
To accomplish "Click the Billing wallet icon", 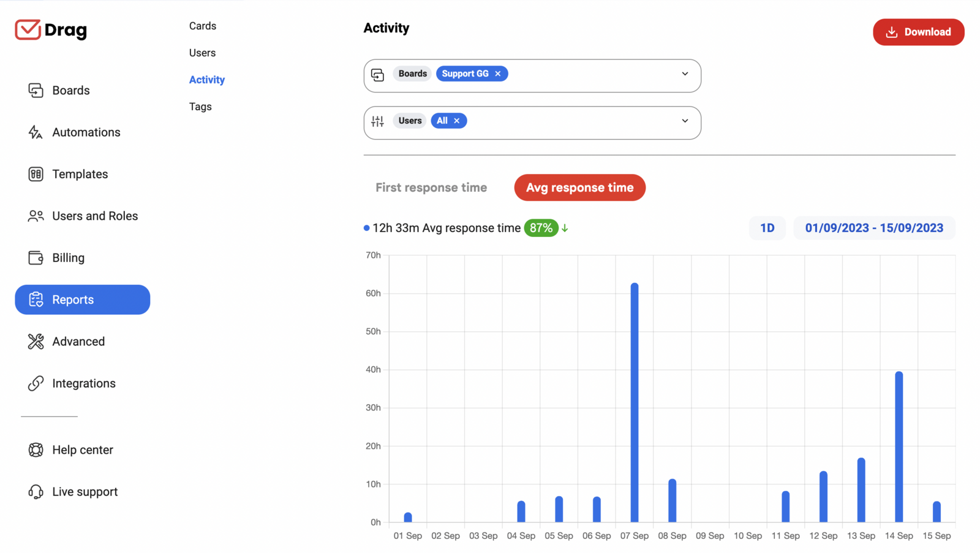I will [36, 258].
